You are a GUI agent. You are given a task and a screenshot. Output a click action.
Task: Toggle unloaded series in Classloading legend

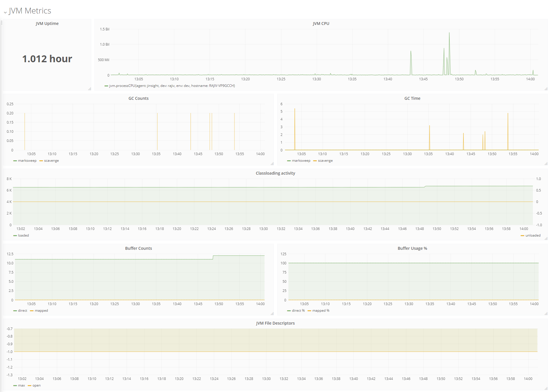533,235
